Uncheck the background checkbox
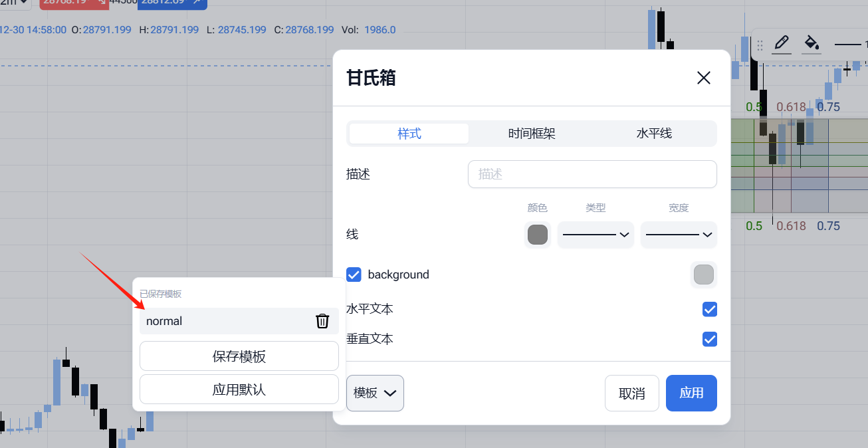 click(354, 275)
